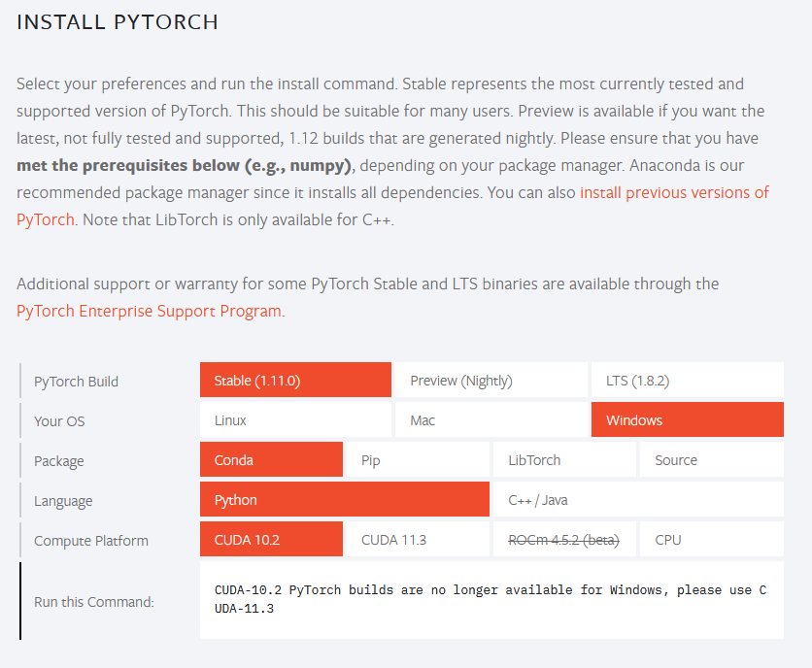Image resolution: width=812 pixels, height=668 pixels.
Task: Click the Run this Command output box
Action: [x=491, y=600]
